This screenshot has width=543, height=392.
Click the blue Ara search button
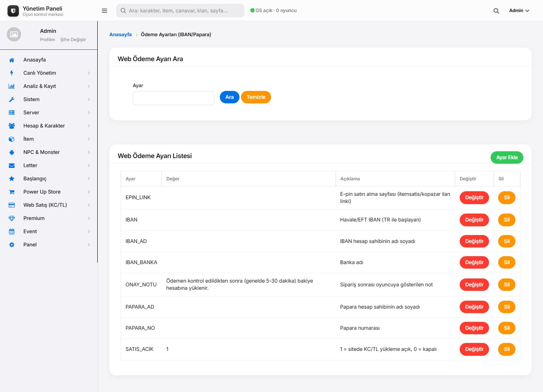click(x=230, y=97)
